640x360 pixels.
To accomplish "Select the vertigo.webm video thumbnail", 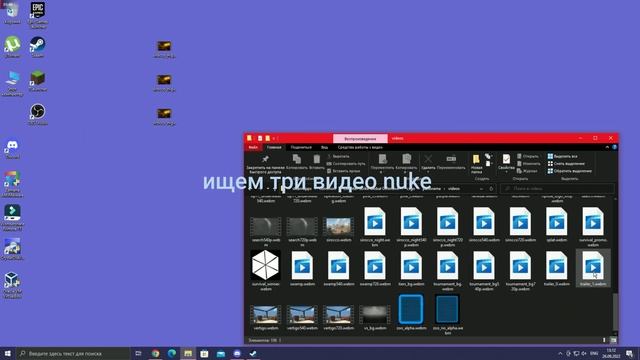I will tap(265, 317).
